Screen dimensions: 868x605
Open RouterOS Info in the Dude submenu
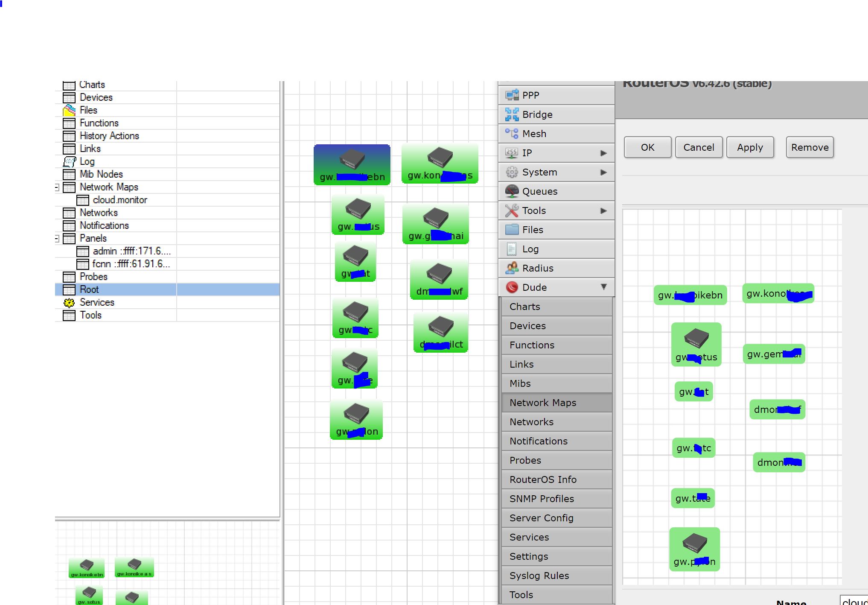tap(557, 479)
